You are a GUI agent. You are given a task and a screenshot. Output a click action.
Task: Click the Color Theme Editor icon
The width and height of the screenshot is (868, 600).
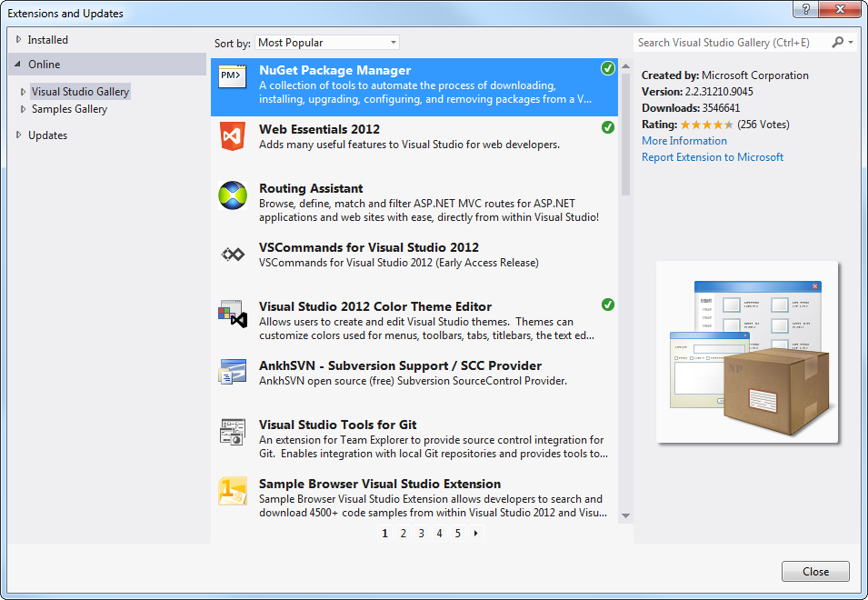[233, 314]
